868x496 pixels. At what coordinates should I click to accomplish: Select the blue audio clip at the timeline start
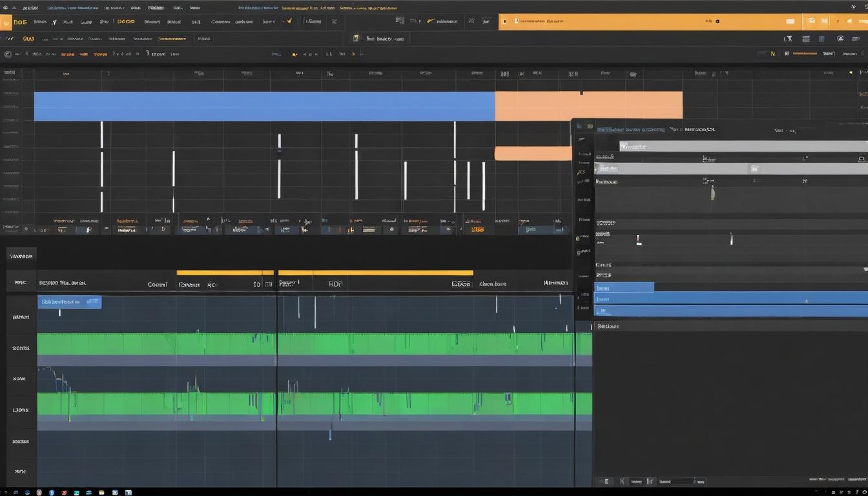point(69,302)
